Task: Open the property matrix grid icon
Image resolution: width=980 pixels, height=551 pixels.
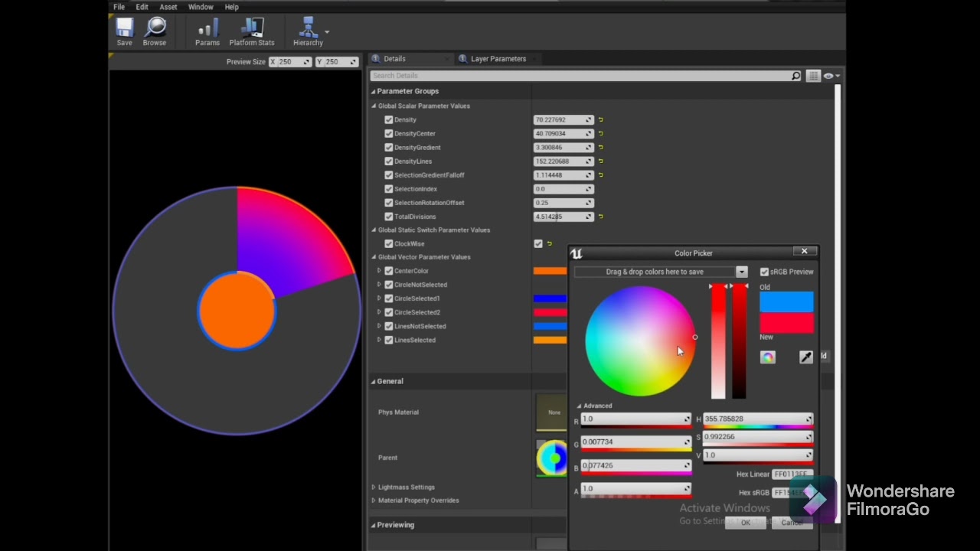Action: click(x=813, y=76)
